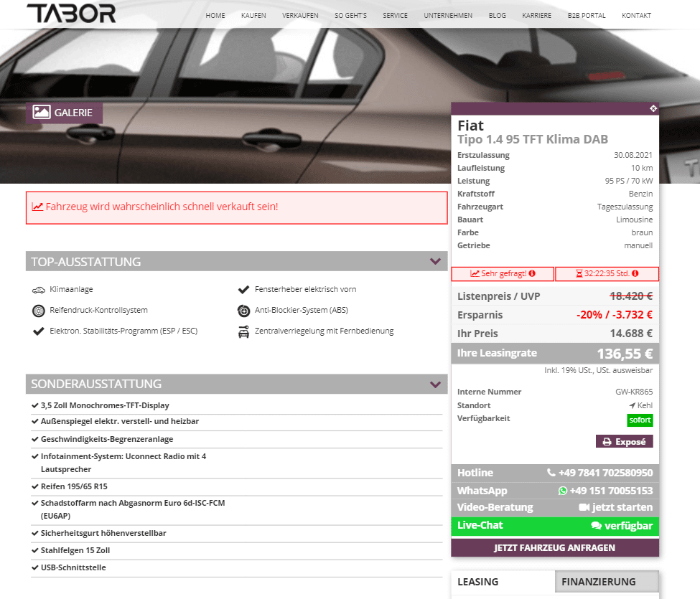Click the Erstzulassung date 30.08.2021
This screenshot has height=599, width=700.
tap(633, 155)
